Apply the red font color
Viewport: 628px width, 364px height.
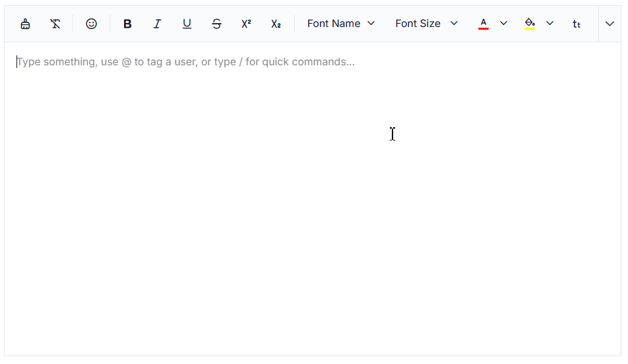[x=484, y=24]
